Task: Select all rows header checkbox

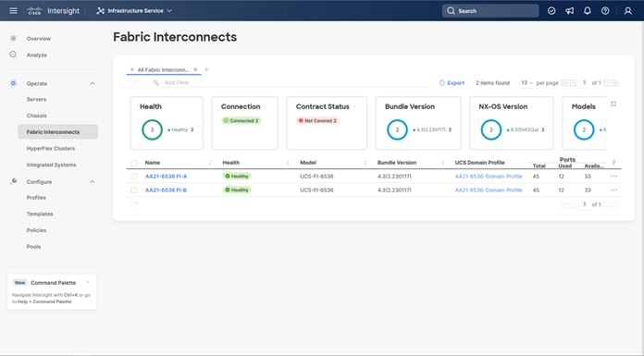Action: [134, 163]
